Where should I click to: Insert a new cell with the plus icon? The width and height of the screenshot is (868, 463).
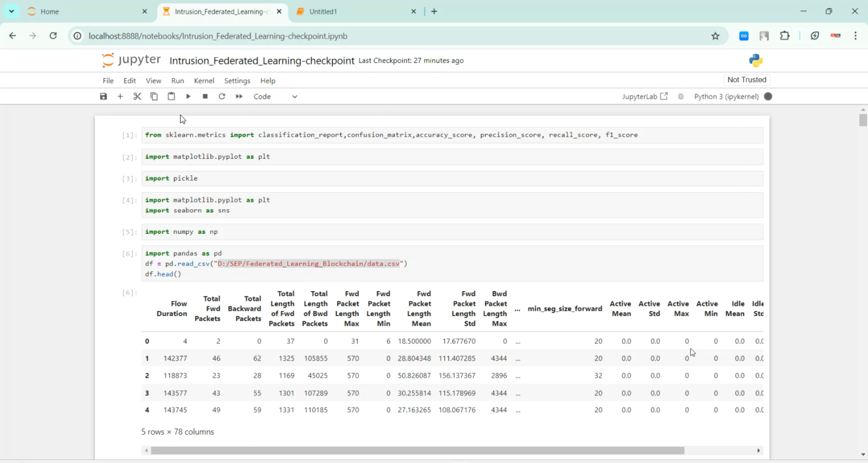120,97
